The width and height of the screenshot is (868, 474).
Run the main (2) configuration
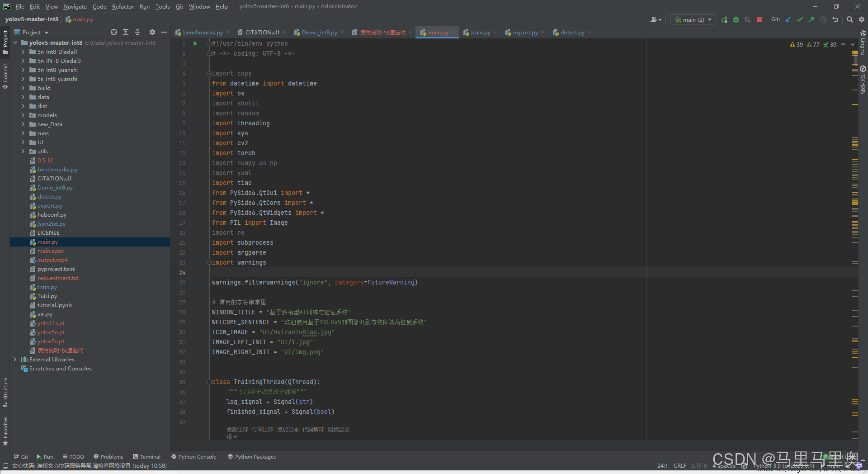click(x=724, y=19)
